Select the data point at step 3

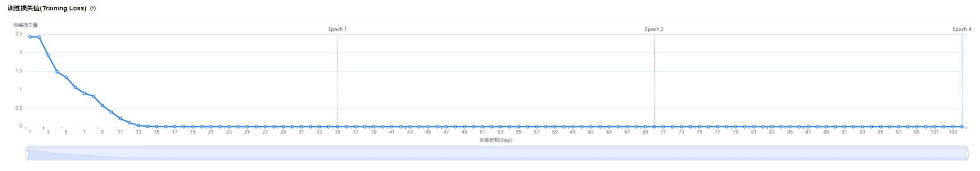(48, 55)
